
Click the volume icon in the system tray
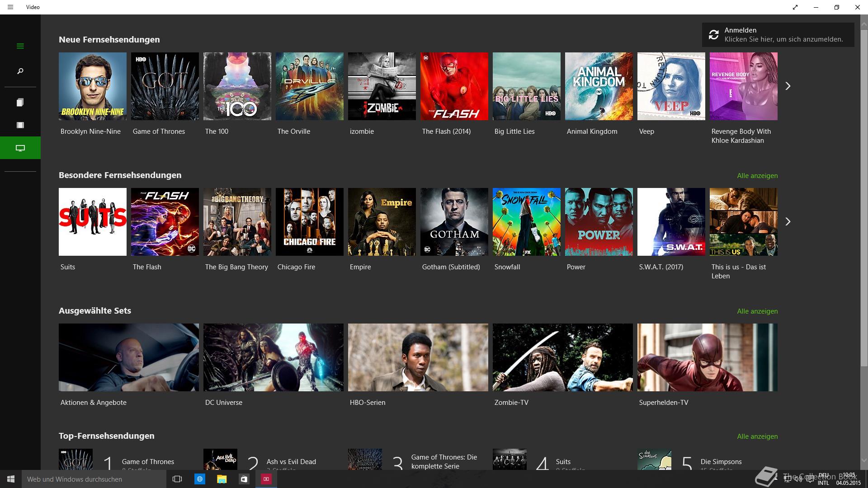pyautogui.click(x=798, y=479)
